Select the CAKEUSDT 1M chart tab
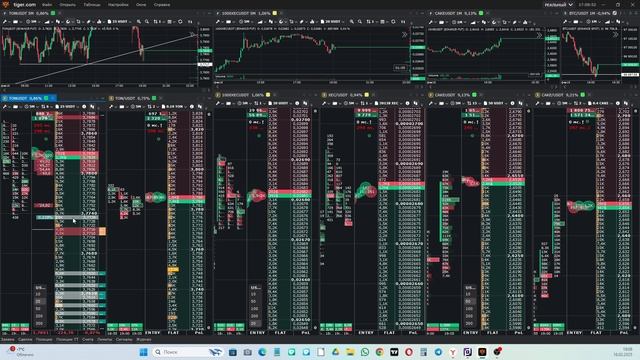 pos(456,13)
